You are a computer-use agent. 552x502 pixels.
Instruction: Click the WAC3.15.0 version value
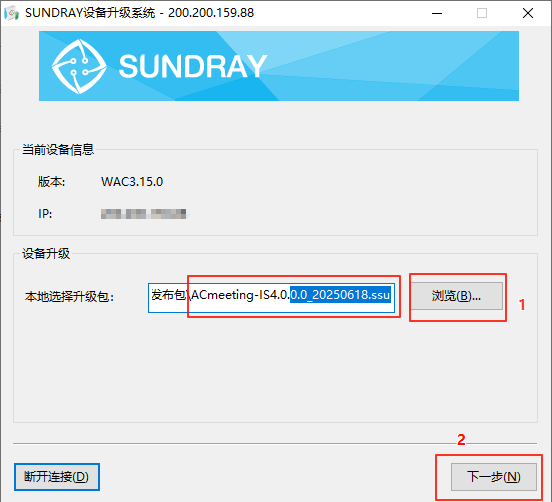(132, 182)
